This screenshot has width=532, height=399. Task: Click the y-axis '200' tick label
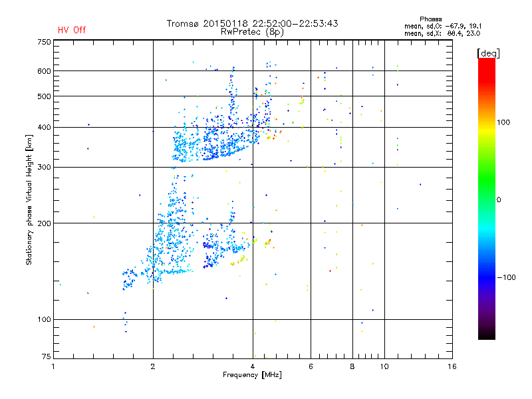[x=44, y=223]
